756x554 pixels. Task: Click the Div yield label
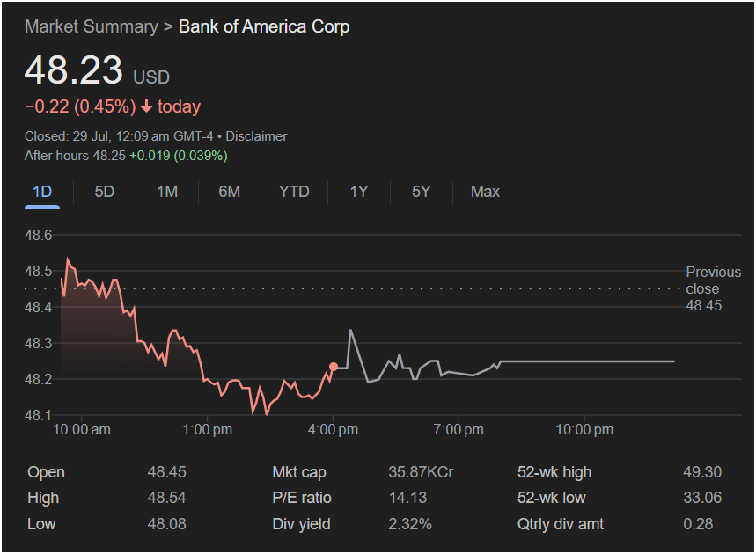point(301,523)
